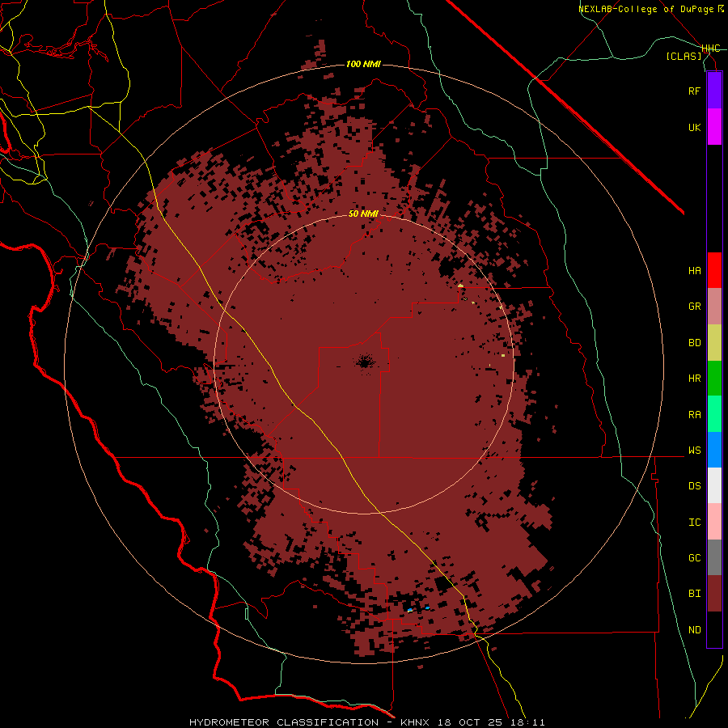
Task: Click the NEXLAB-College of DuPage credit text
Action: (x=650, y=9)
